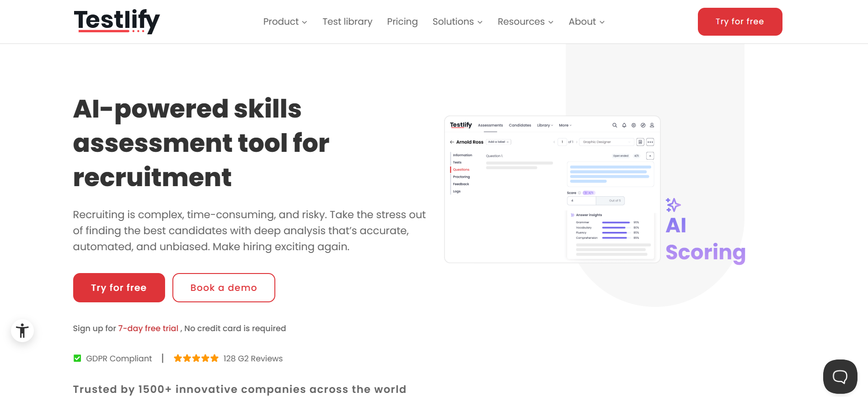Screen dimensions: 868x397
Task: Click the hero Try for free button
Action: [x=119, y=288]
